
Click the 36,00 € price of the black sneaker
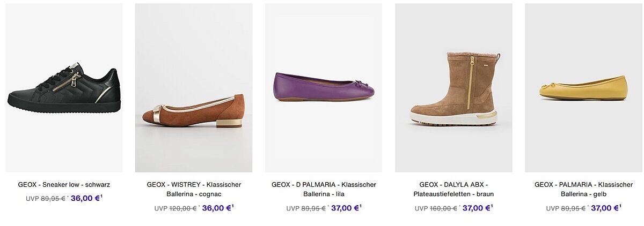point(85,198)
